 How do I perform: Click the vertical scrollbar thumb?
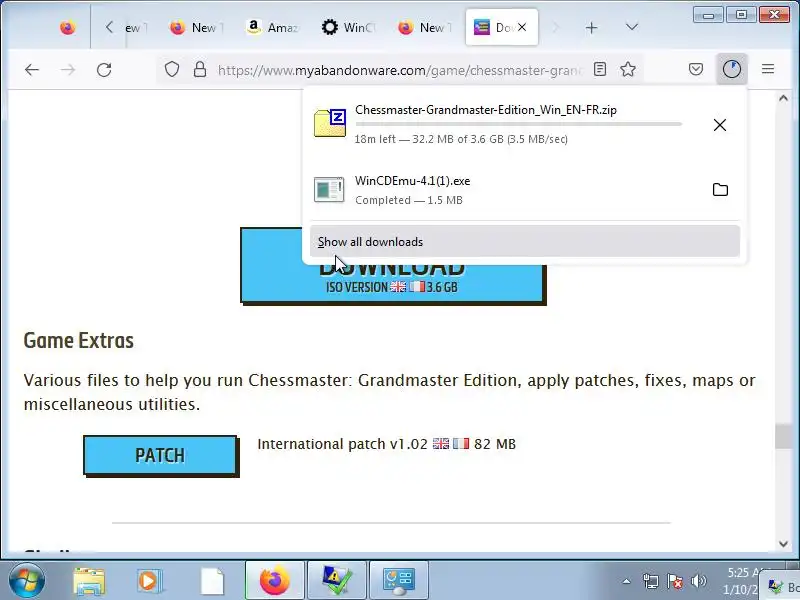[x=783, y=436]
